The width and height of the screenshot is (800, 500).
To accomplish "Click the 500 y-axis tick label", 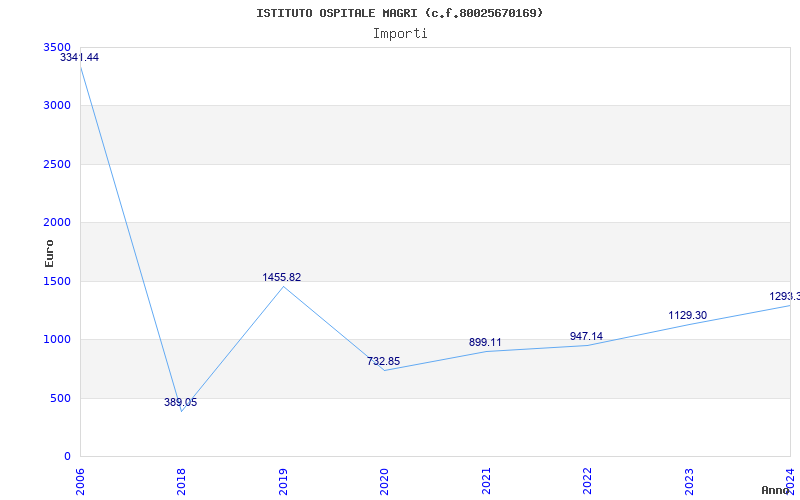I will 60,398.
